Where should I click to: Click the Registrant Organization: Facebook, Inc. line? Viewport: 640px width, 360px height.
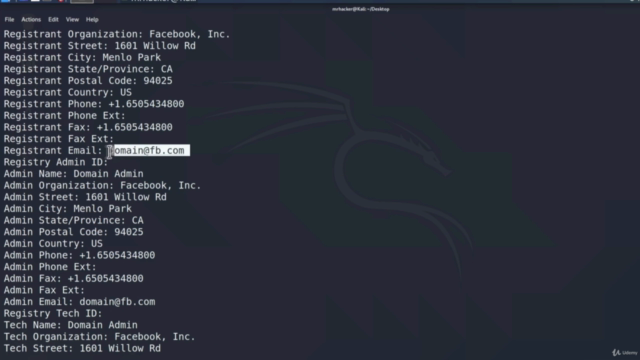(x=117, y=34)
